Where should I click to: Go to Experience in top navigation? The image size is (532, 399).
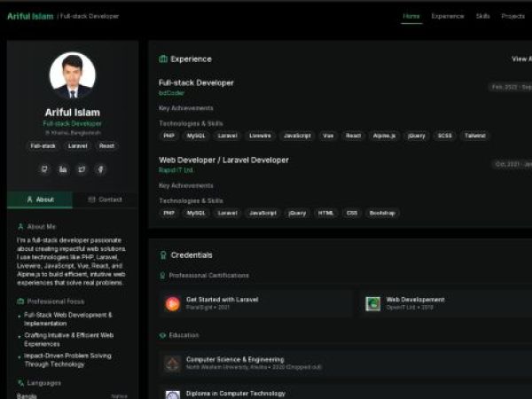(447, 16)
